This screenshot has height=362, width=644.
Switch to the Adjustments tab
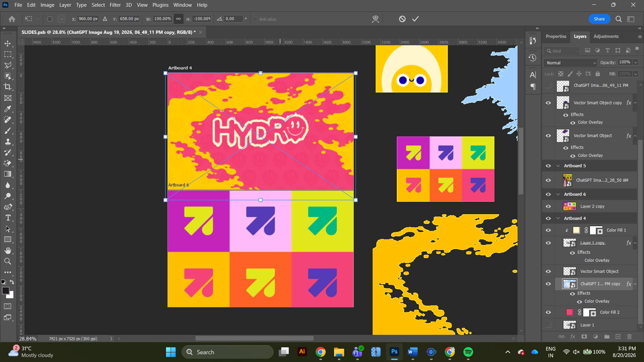[606, 36]
